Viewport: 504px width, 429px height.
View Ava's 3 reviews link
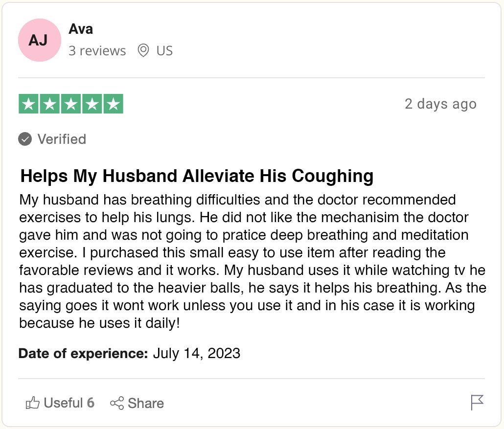(97, 51)
